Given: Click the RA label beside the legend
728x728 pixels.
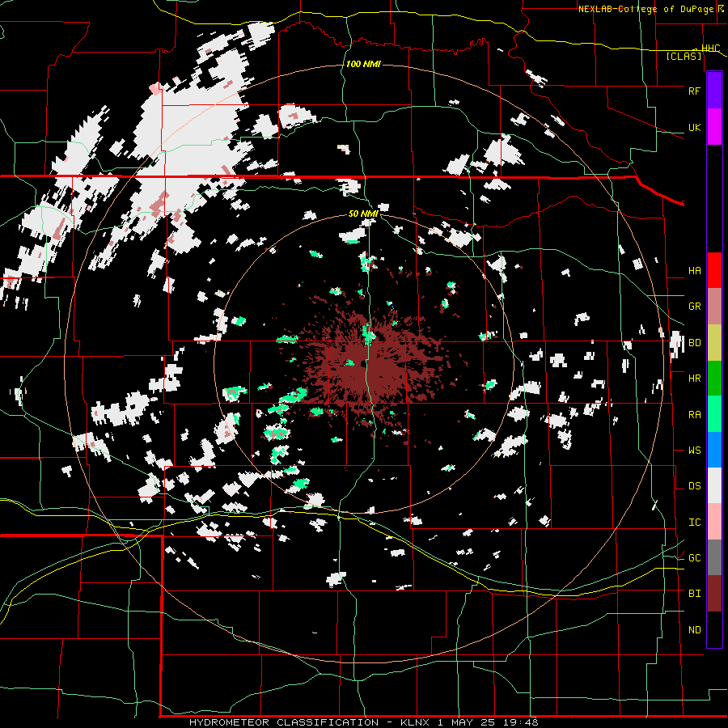Looking at the screenshot, I should click(x=694, y=415).
